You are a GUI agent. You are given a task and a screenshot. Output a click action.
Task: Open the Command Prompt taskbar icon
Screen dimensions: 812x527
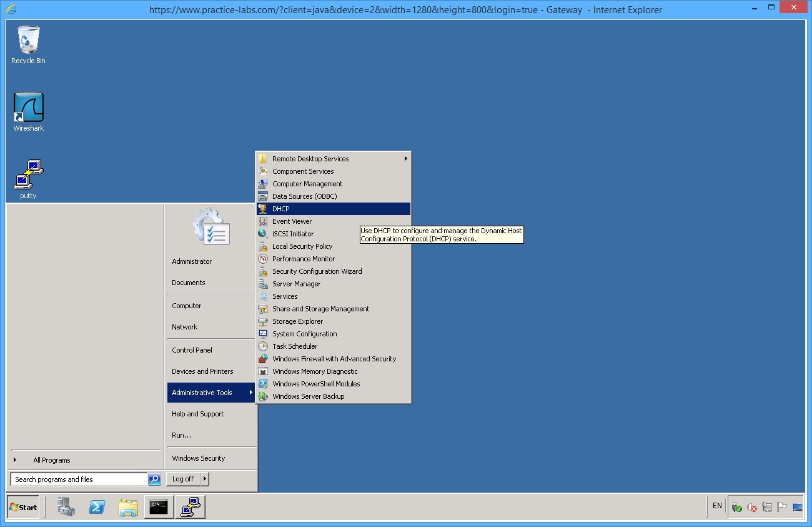(159, 507)
